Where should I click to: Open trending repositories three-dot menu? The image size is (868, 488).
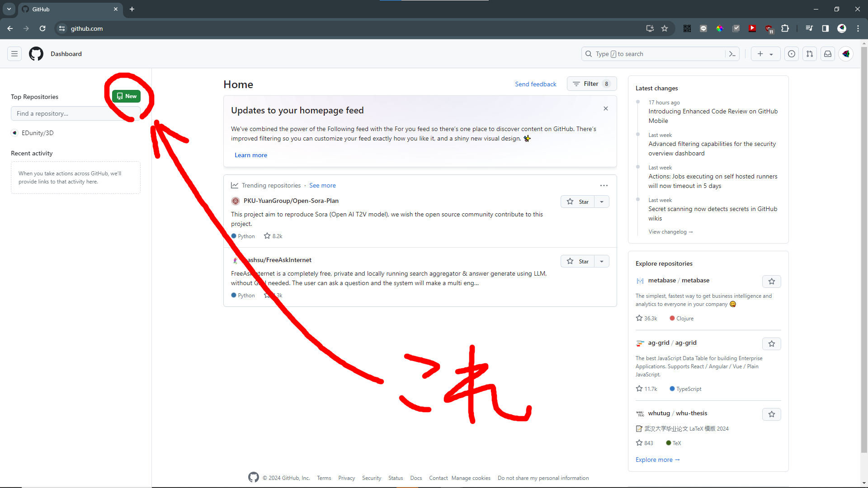[x=604, y=186]
